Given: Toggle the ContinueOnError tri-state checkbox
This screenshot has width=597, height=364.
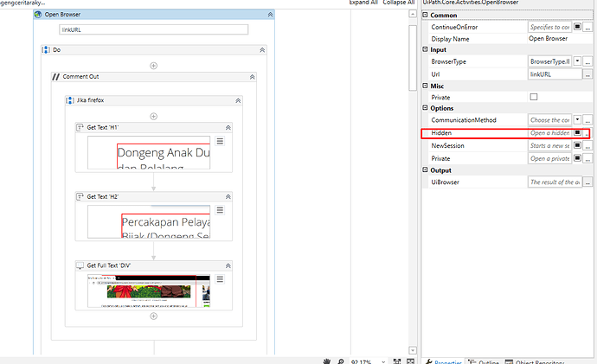Looking at the screenshot, I should click(x=578, y=27).
